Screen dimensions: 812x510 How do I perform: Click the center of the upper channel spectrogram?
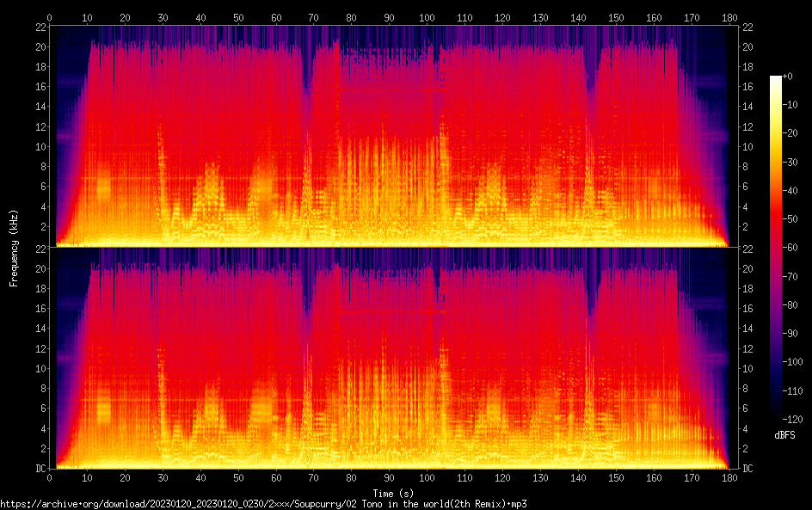389,136
